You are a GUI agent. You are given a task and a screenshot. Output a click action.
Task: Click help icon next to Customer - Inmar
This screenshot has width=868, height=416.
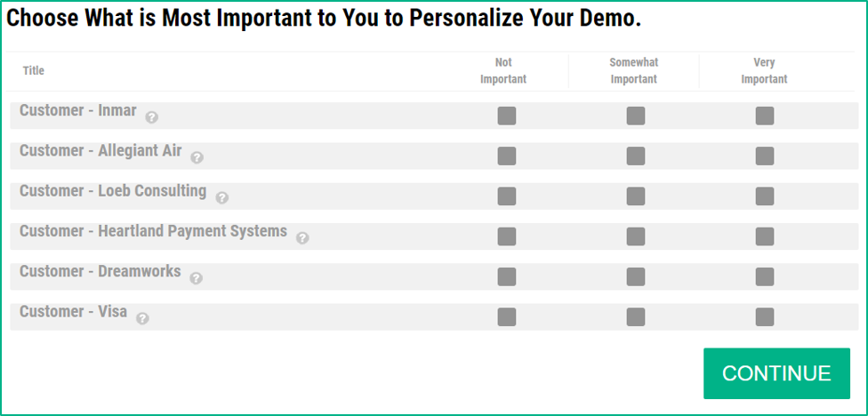click(x=152, y=117)
